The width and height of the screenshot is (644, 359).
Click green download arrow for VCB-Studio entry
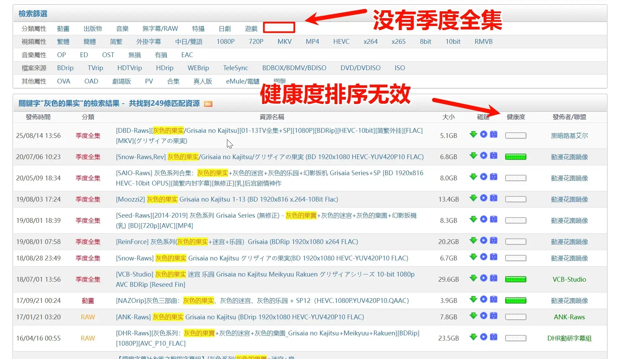coord(473,278)
